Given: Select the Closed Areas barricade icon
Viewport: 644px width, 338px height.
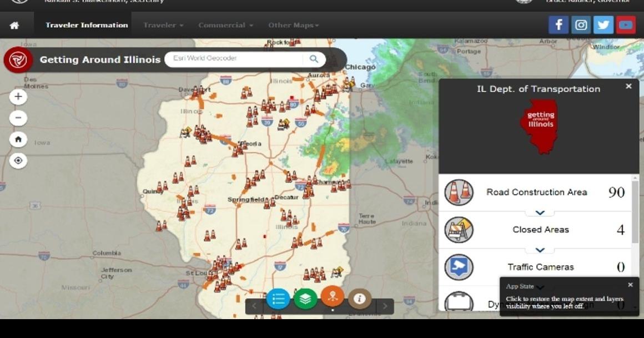Looking at the screenshot, I should point(459,230).
